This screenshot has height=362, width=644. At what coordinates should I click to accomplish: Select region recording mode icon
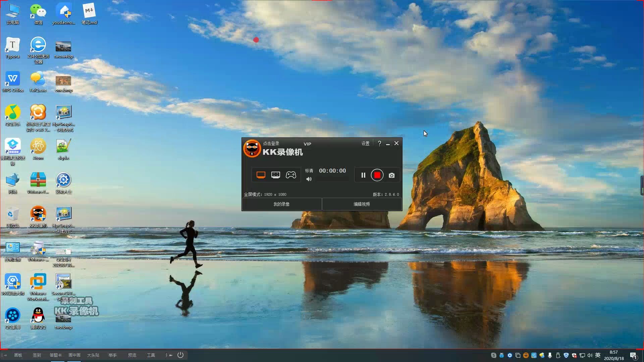[x=275, y=175]
